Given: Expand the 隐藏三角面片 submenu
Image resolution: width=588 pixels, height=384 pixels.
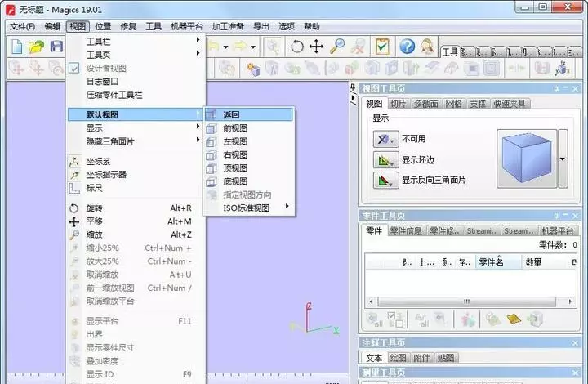Looking at the screenshot, I should tap(110, 141).
